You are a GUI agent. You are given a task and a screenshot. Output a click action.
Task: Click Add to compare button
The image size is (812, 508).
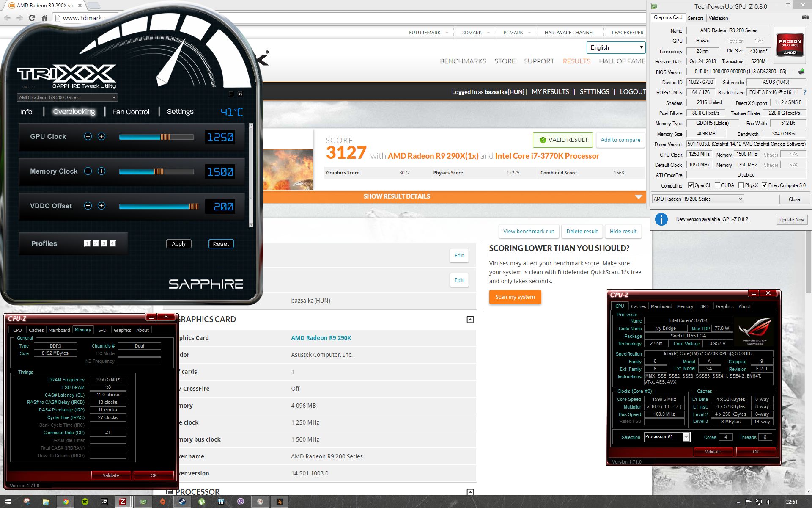point(620,140)
